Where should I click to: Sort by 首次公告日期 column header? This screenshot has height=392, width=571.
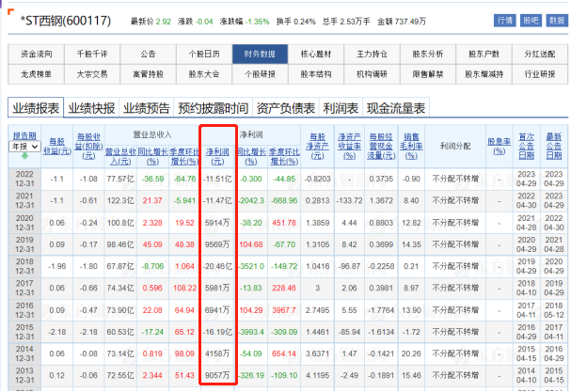coord(527,147)
